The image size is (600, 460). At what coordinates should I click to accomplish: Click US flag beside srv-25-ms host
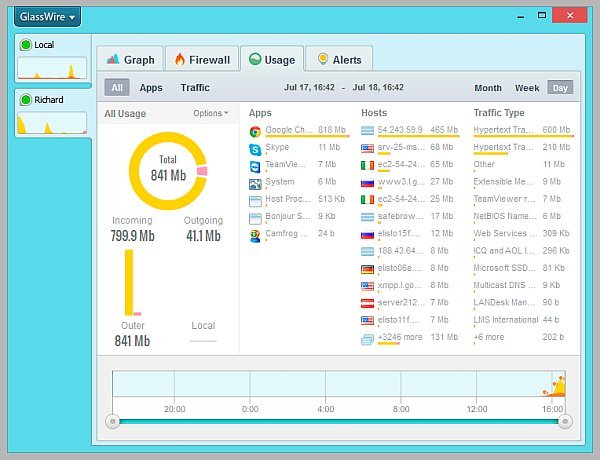tap(367, 148)
